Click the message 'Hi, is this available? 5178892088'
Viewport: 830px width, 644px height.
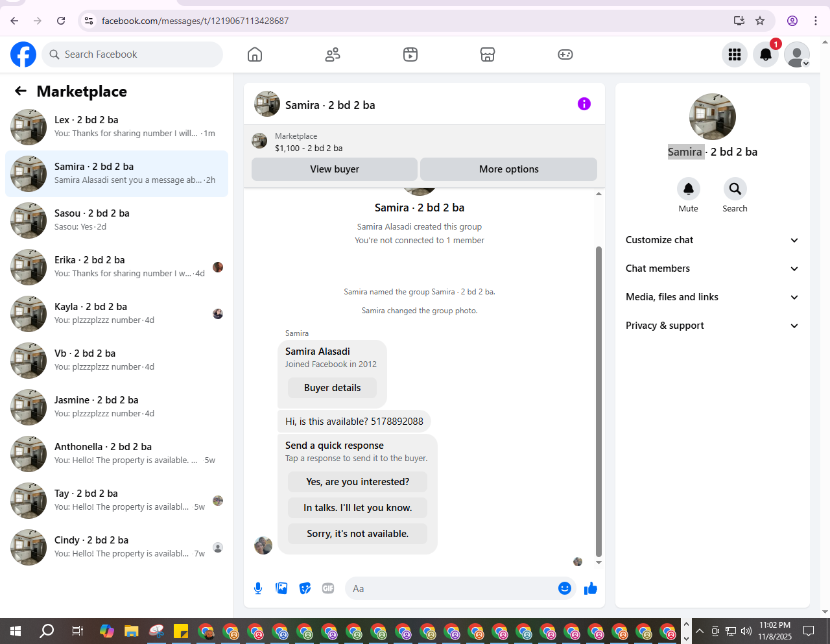(x=354, y=422)
